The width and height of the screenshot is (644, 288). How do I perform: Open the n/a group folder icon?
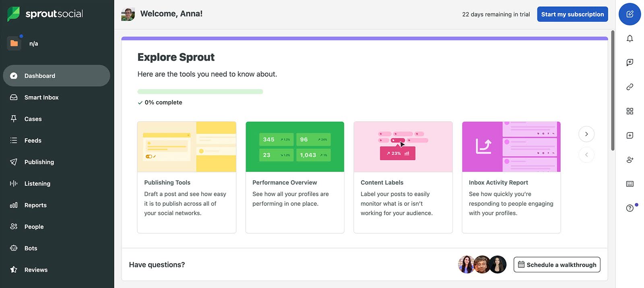(x=14, y=43)
